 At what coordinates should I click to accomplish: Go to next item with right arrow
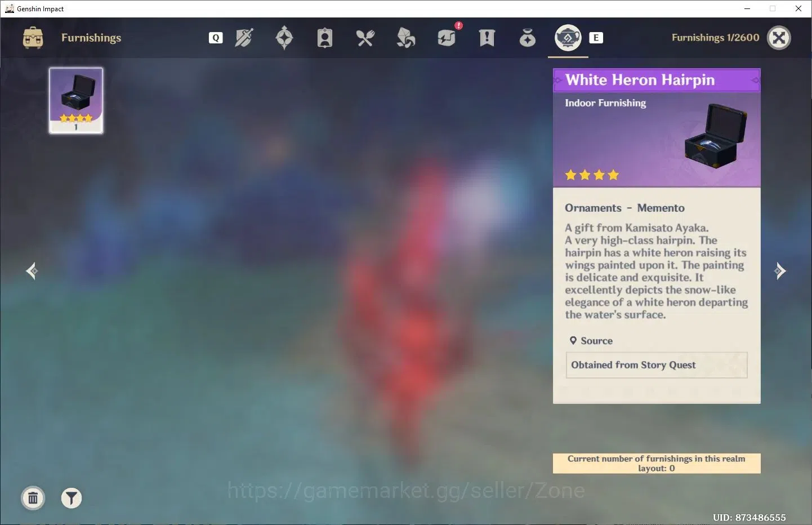(780, 271)
